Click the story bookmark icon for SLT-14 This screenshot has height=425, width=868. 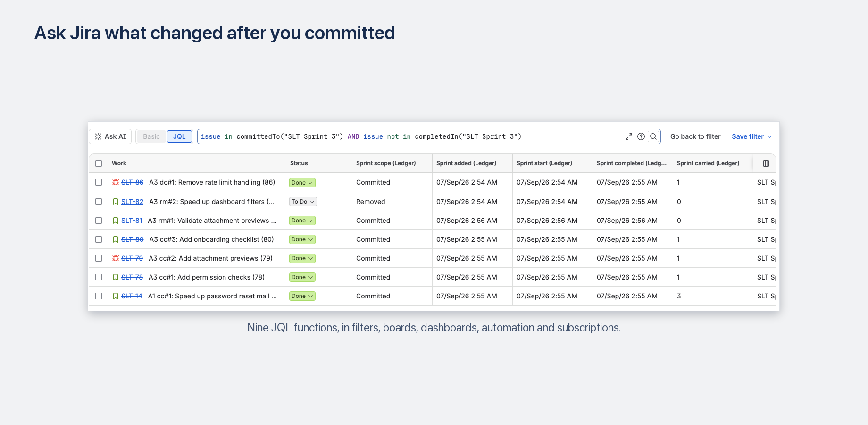point(116,296)
